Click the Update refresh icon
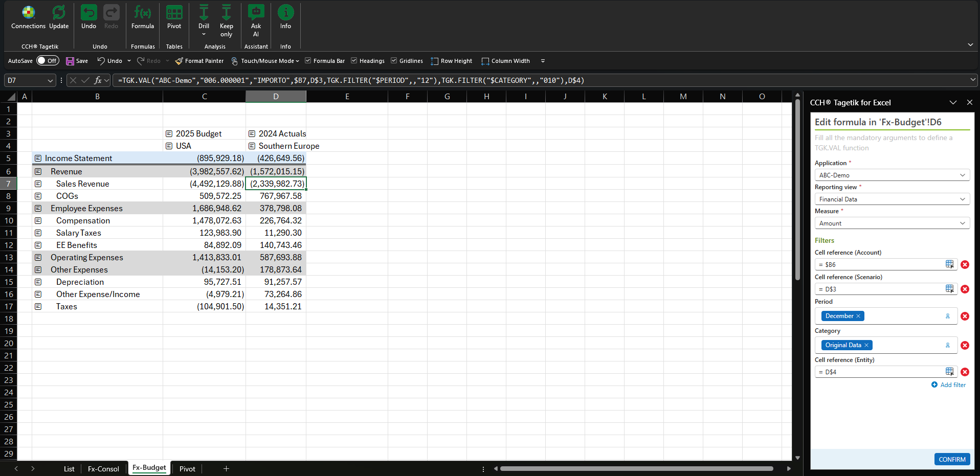 (59, 13)
